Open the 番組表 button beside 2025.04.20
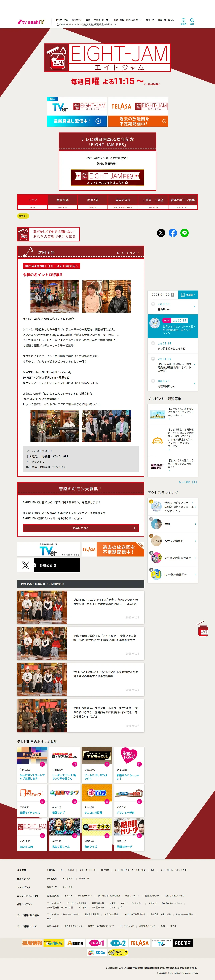 point(188,295)
